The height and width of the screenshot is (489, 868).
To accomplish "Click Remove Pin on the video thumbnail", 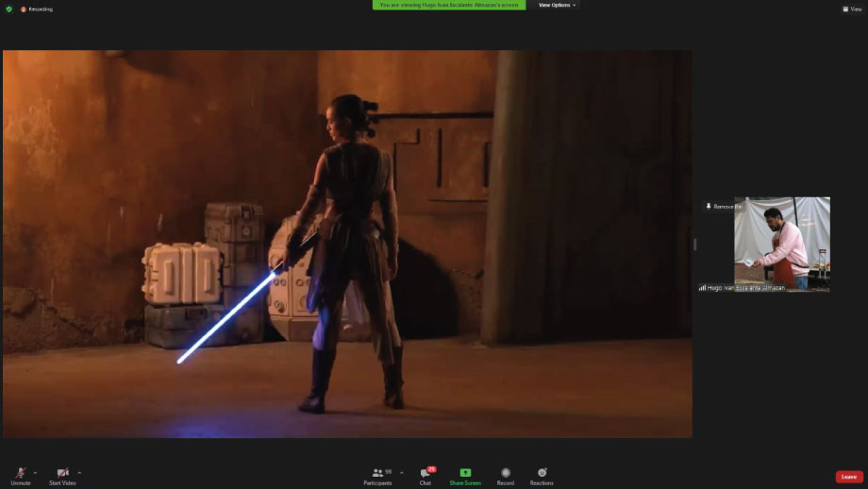I will click(x=724, y=207).
